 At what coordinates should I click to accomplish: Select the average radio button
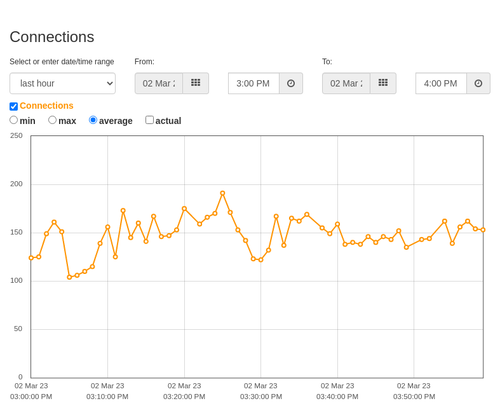coord(93,120)
